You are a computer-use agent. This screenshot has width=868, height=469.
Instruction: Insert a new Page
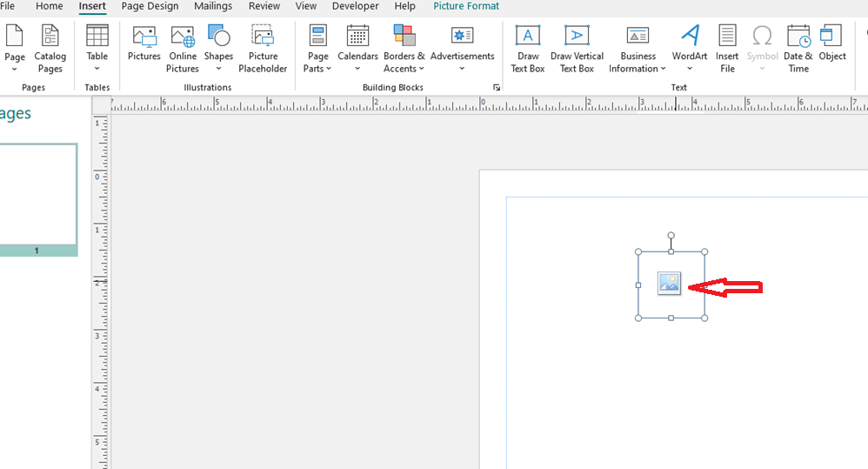[15, 42]
